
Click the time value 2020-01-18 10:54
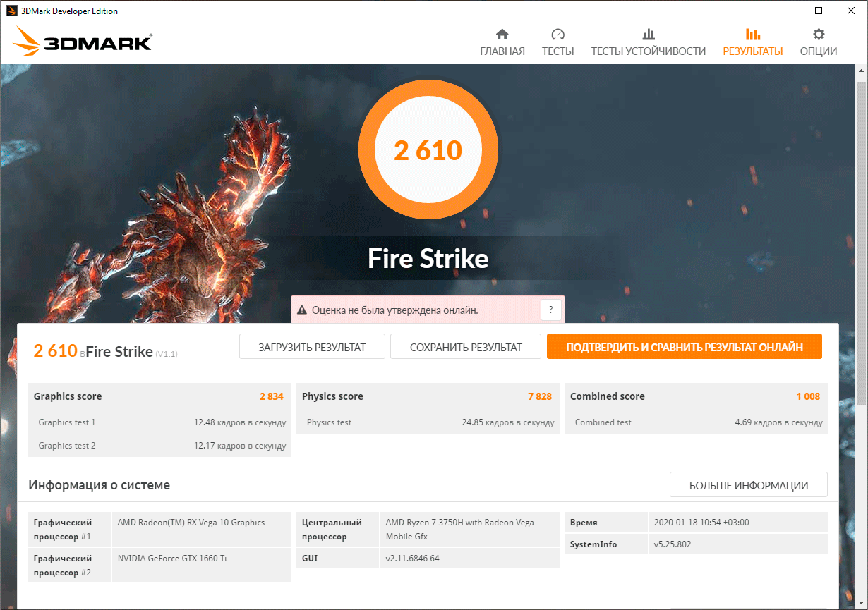[701, 523]
